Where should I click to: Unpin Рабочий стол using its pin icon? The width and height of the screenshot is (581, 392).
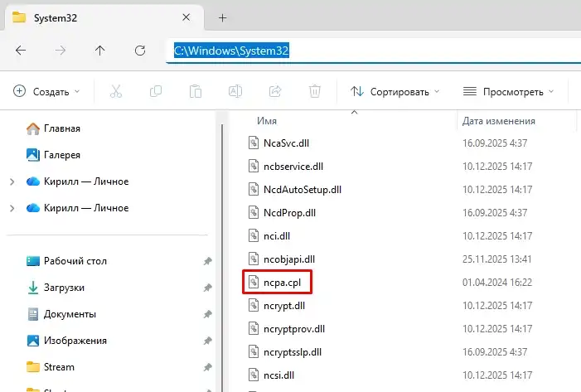(x=207, y=261)
